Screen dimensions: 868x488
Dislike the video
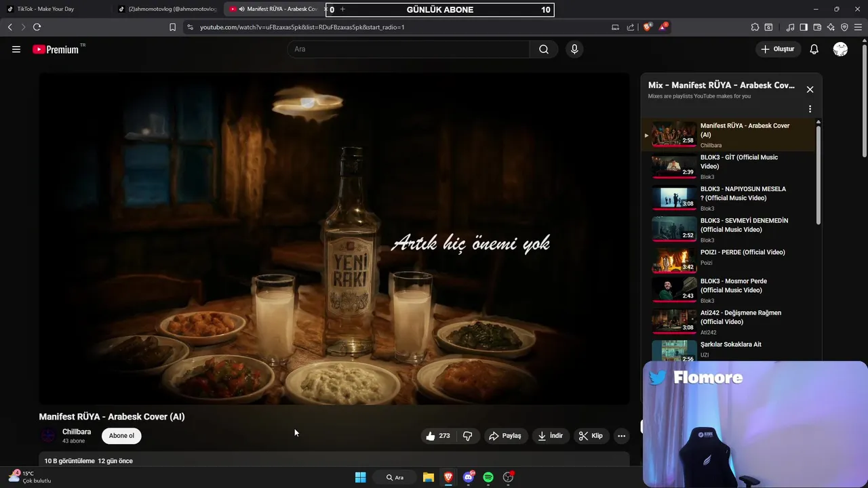[468, 436]
